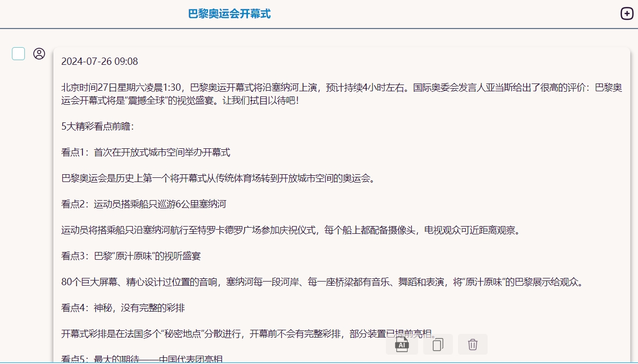The width and height of the screenshot is (638, 364).
Task: Click the 看点4 heading about rehearsal
Action: pos(123,308)
